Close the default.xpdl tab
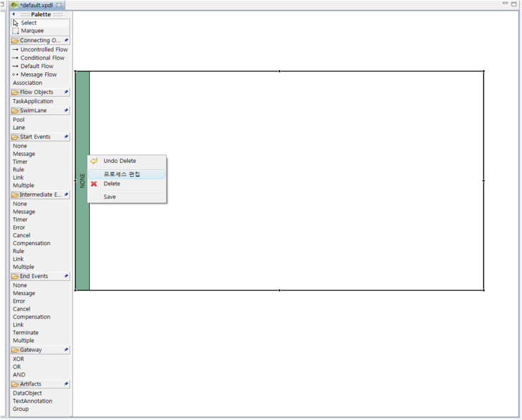522x420 pixels. [59, 6]
